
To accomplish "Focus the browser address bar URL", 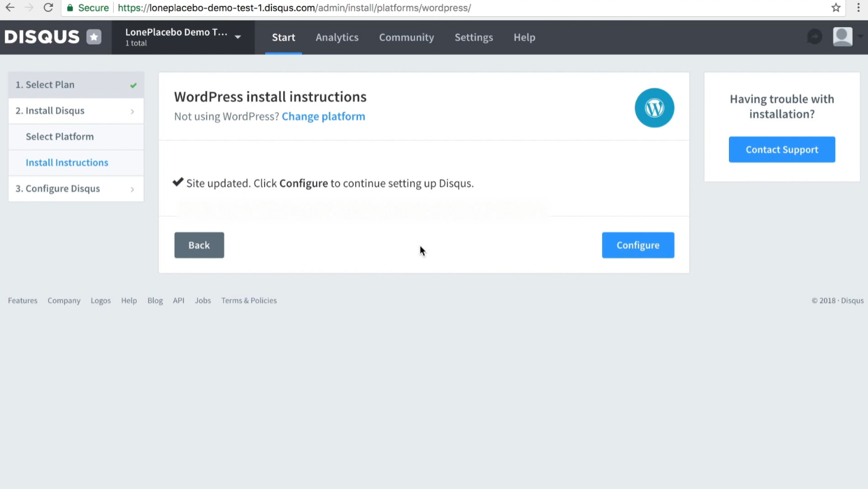I will 294,8.
